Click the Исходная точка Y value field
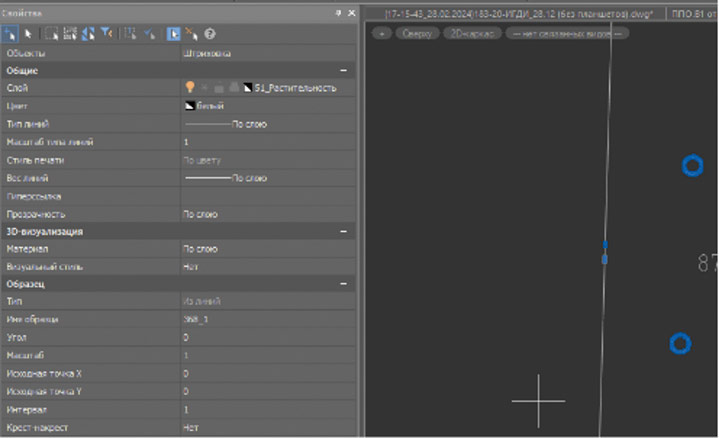The image size is (719, 438). pyautogui.click(x=269, y=392)
